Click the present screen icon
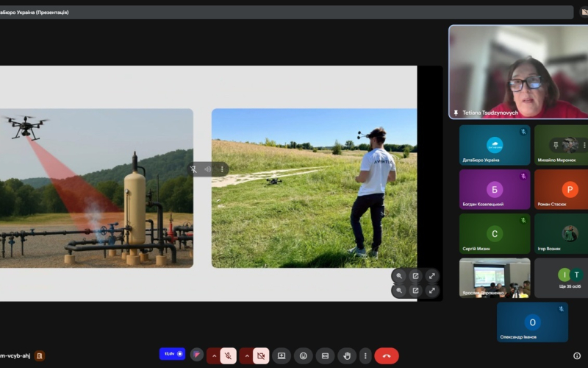This screenshot has width=588, height=368. tap(282, 356)
